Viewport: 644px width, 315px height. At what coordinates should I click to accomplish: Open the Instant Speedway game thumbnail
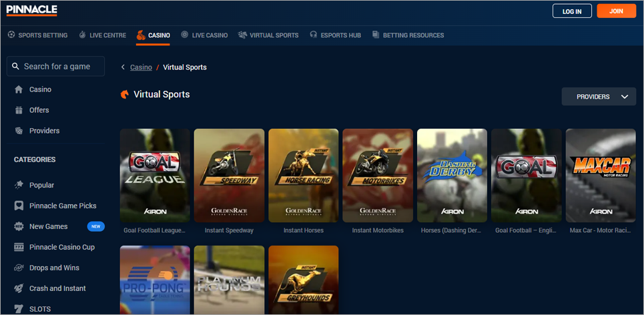click(229, 176)
